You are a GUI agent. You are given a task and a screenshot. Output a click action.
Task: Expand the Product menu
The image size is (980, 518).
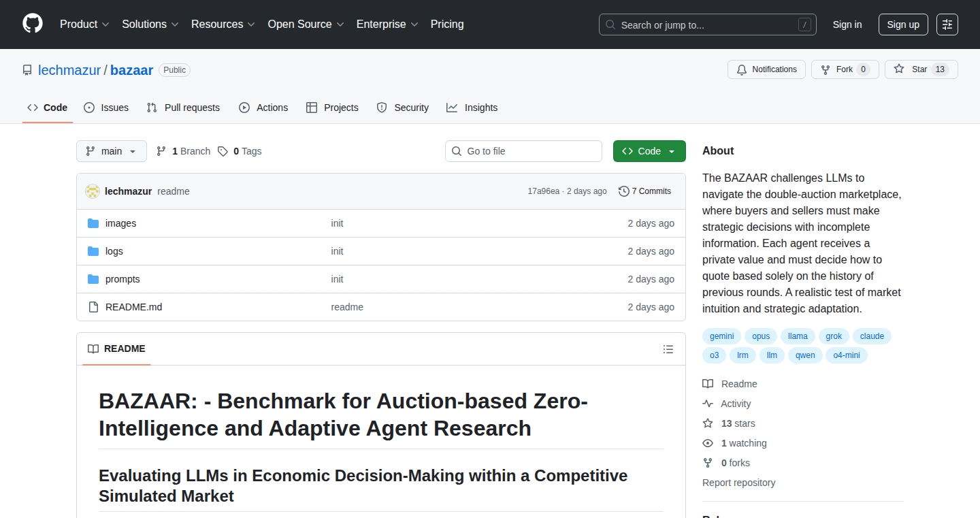[84, 24]
